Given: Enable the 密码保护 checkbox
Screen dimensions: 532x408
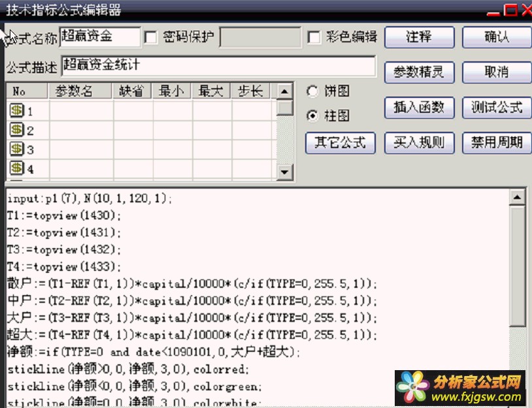Looking at the screenshot, I should [150, 37].
